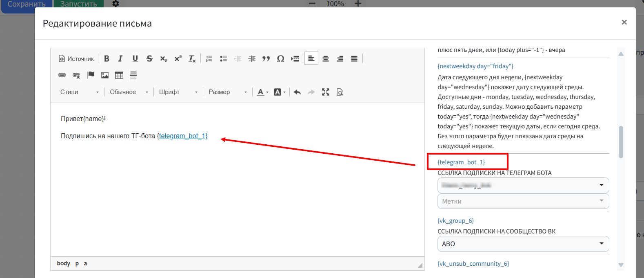Remove text formatting

[192, 58]
